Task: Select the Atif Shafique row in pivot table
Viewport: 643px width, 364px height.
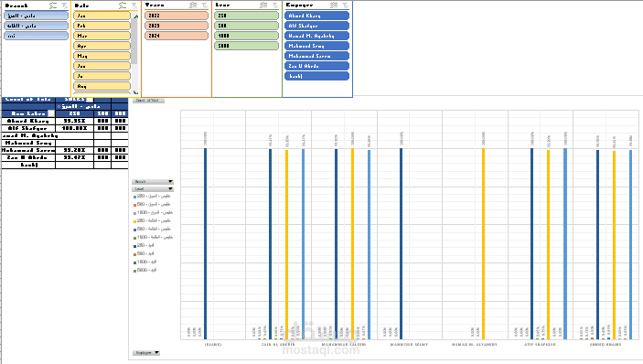Action: tap(28, 128)
